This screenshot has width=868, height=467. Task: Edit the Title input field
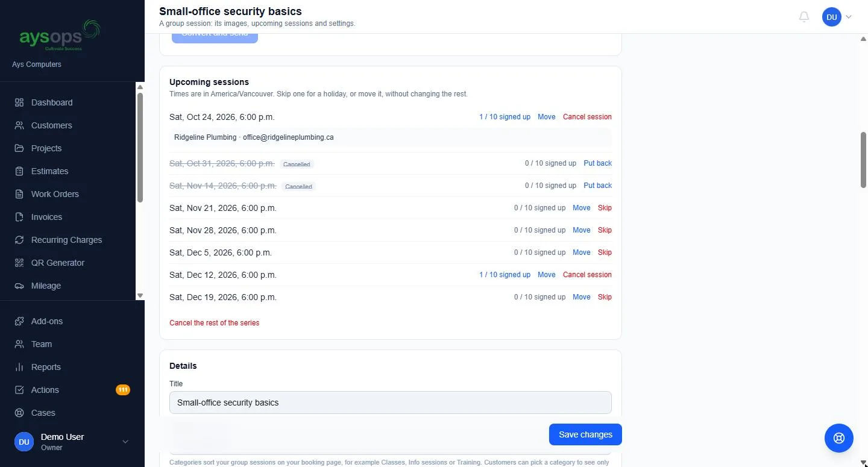(x=391, y=403)
